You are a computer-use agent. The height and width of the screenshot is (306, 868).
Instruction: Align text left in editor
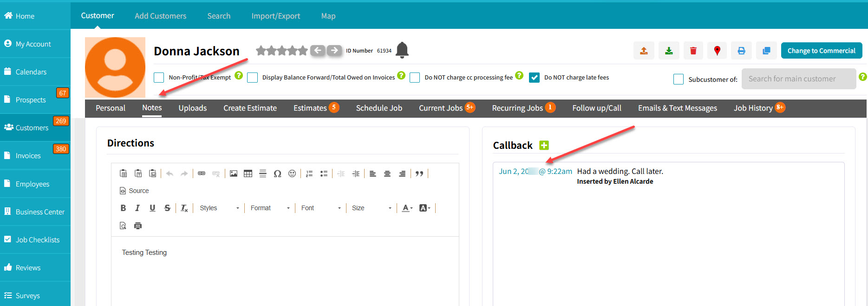point(372,173)
